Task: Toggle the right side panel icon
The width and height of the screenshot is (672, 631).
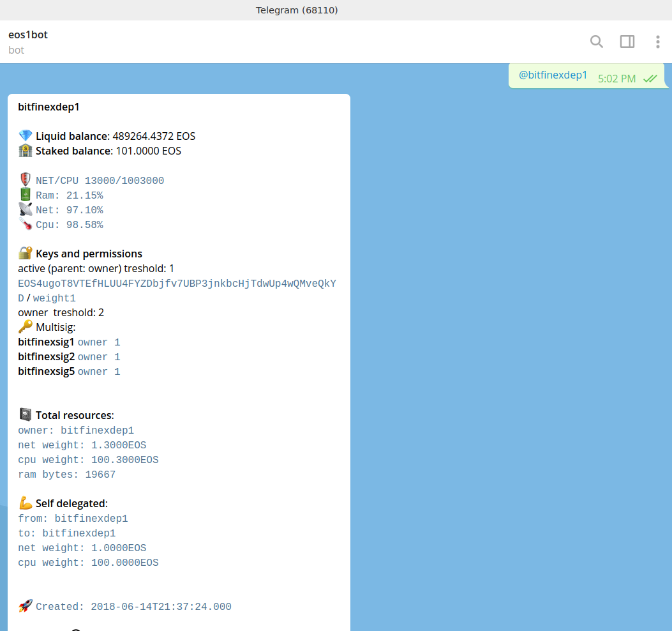Action: point(627,42)
